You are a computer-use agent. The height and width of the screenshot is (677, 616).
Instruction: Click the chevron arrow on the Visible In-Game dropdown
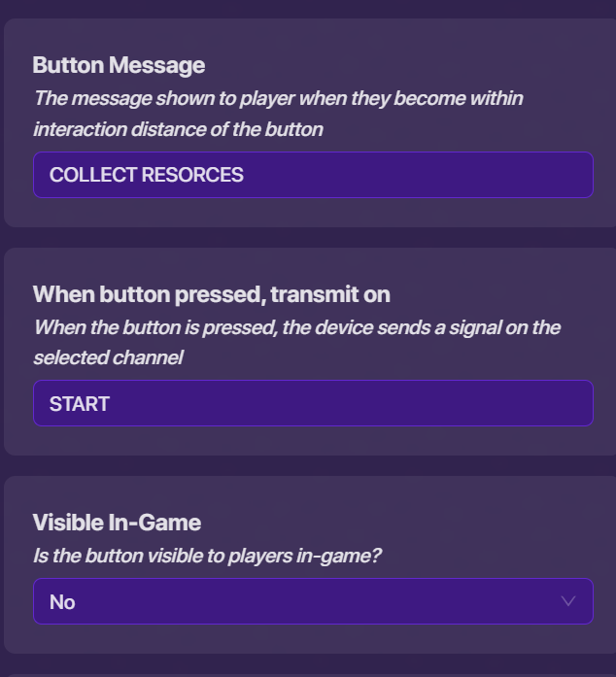tap(569, 602)
